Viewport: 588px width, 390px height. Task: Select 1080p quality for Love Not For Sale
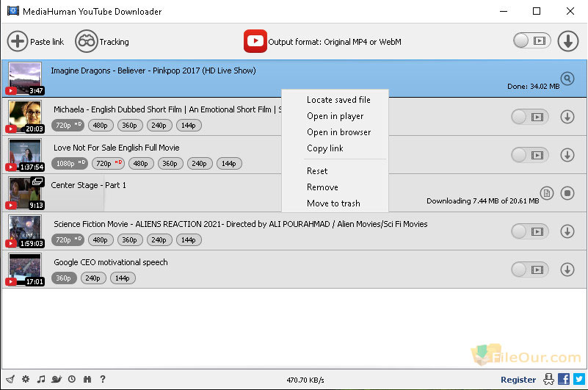[x=70, y=164]
